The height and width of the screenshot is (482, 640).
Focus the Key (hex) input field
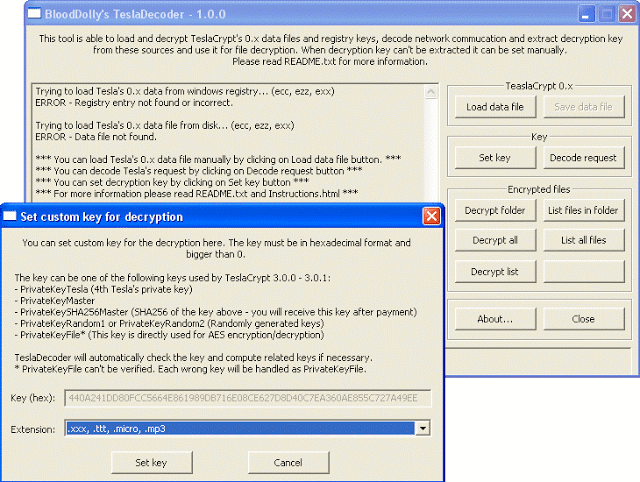[248, 398]
